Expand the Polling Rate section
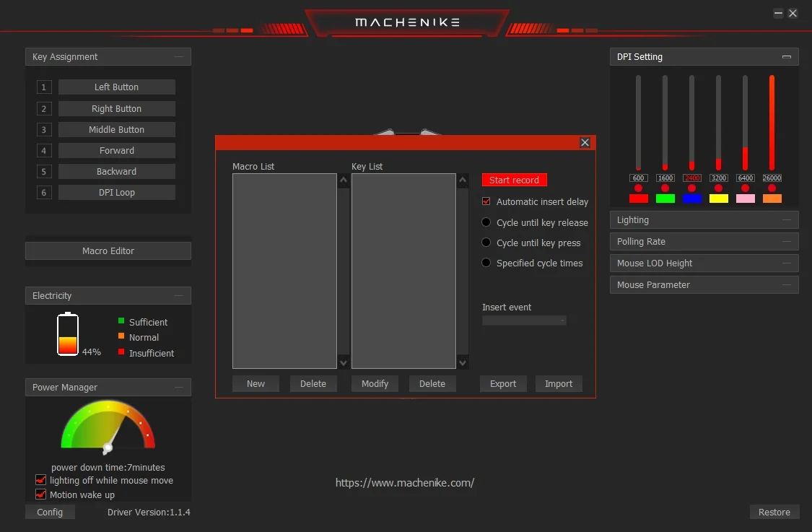The width and height of the screenshot is (812, 532). coord(704,242)
